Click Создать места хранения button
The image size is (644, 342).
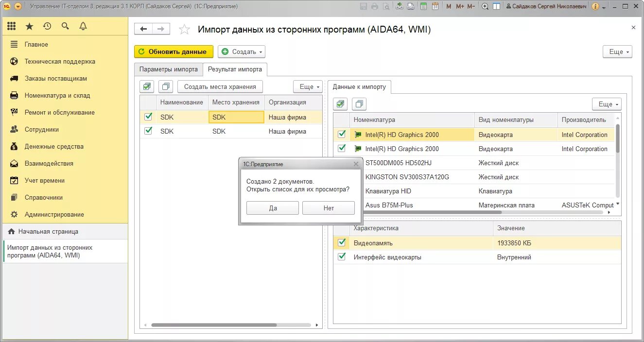(x=220, y=86)
